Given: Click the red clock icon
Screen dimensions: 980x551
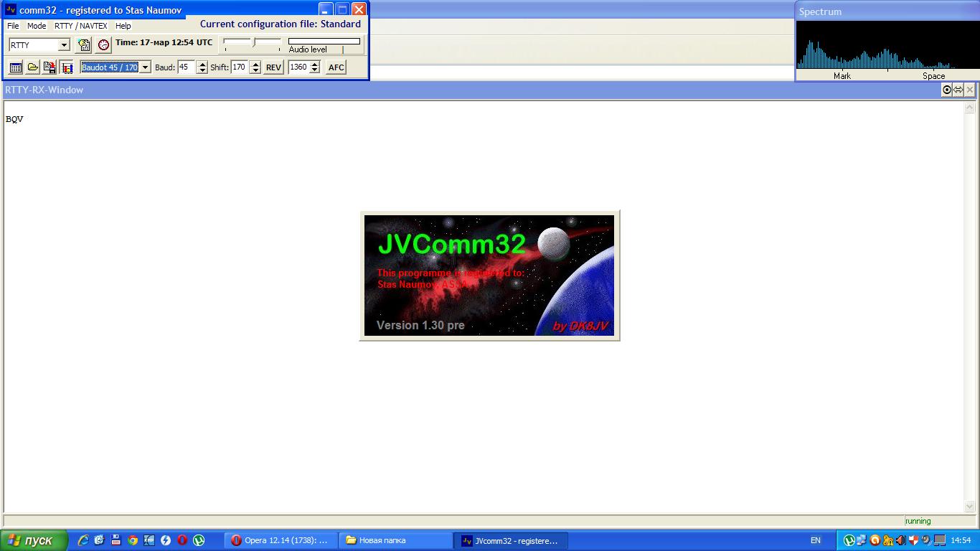Looking at the screenshot, I should (104, 45).
